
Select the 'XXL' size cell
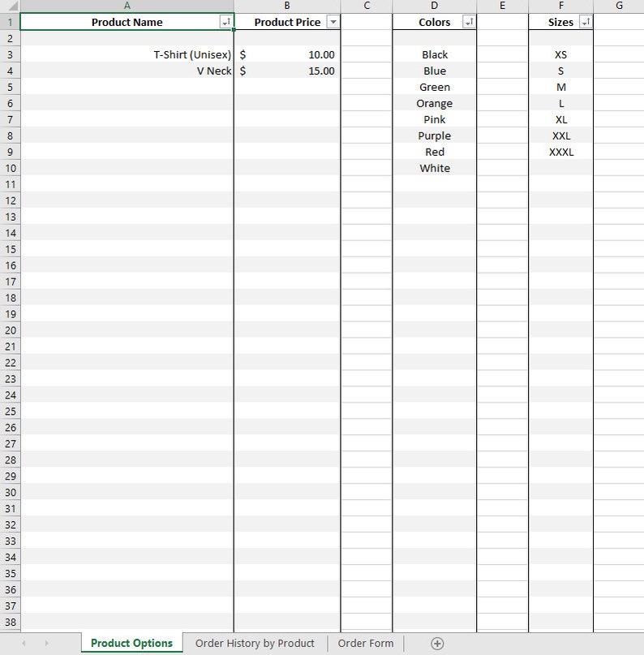coord(561,136)
